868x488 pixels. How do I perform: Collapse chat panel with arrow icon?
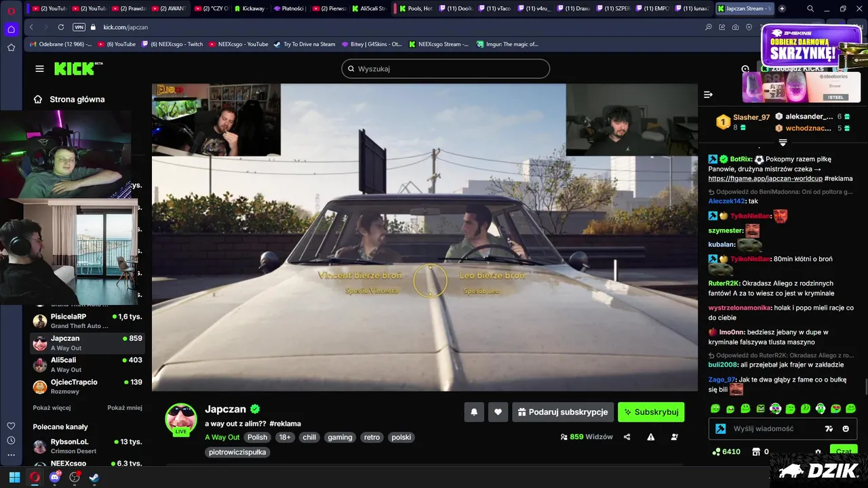[x=708, y=95]
